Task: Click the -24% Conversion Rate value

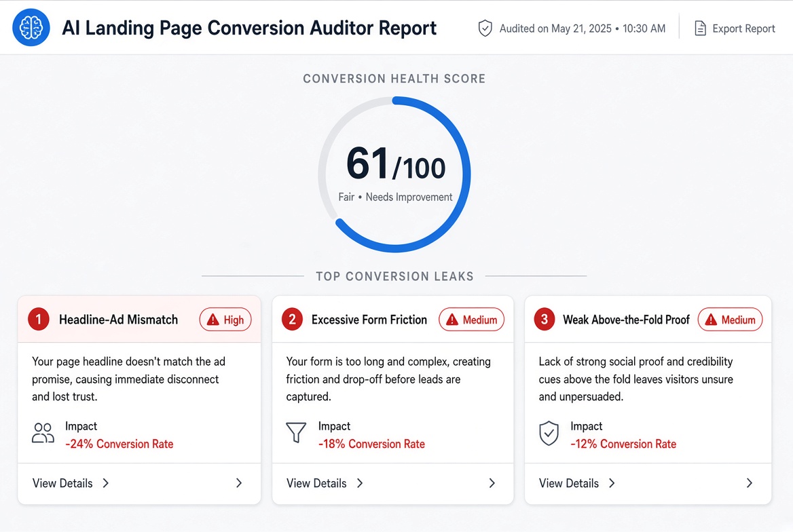Action: [x=119, y=444]
